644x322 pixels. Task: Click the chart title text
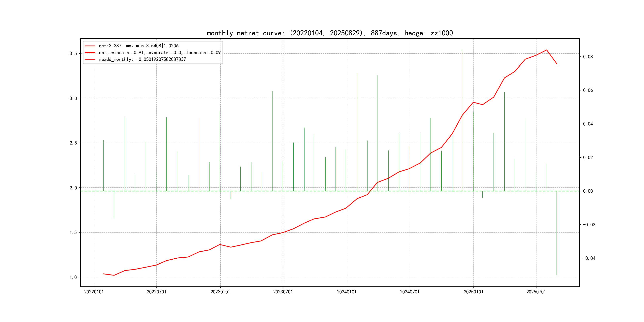point(330,33)
